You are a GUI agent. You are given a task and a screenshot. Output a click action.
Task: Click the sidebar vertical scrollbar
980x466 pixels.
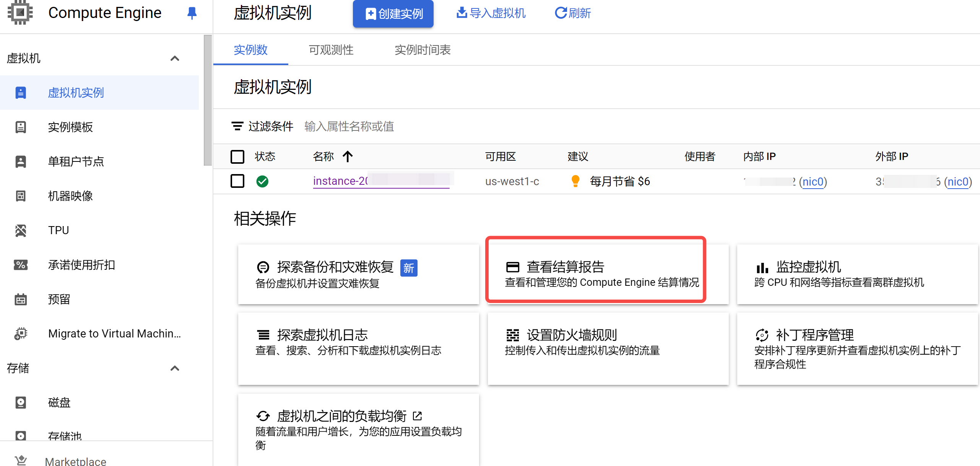point(208,100)
